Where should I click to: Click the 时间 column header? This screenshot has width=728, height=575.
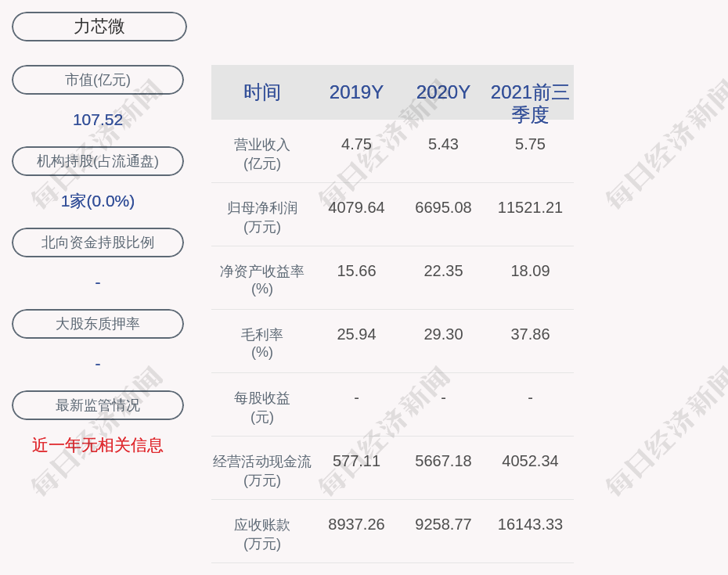(261, 92)
